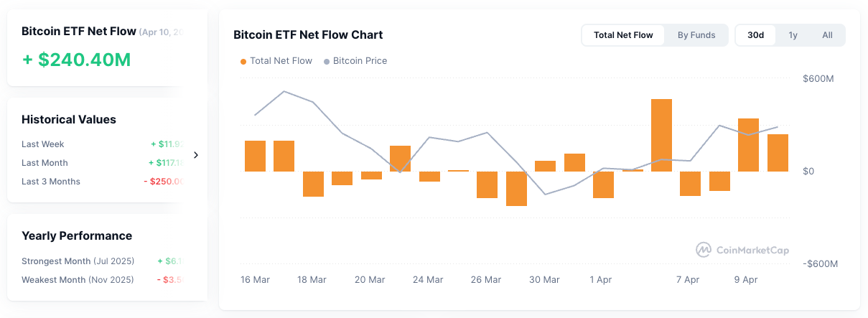
Task: Switch to By Funds view
Action: pyautogui.click(x=696, y=35)
